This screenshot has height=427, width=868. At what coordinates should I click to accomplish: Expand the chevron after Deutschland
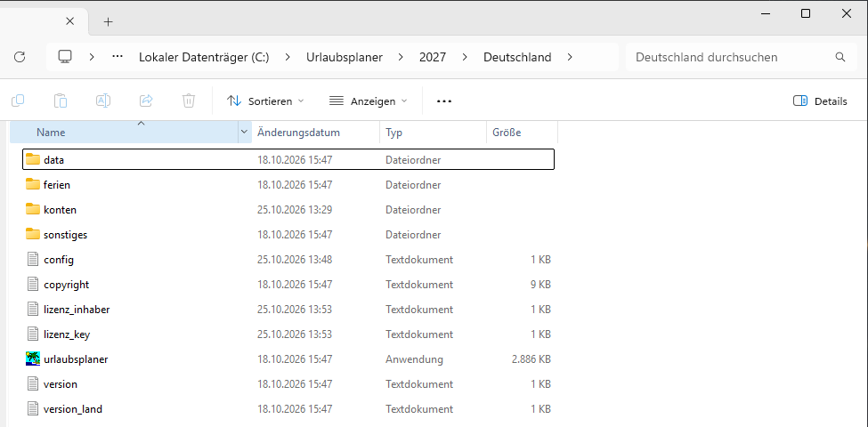coord(570,57)
